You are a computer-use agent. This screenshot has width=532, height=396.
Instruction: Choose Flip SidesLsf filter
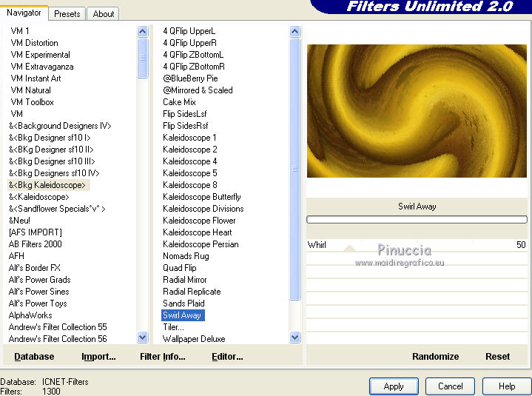(x=184, y=114)
